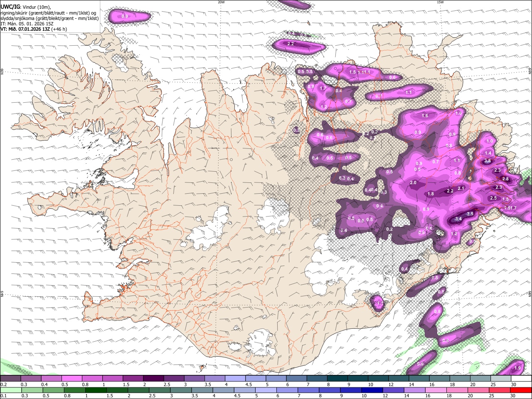Click the '2.8' precipitation value on the map
532x399 pixels.
click(x=505, y=179)
